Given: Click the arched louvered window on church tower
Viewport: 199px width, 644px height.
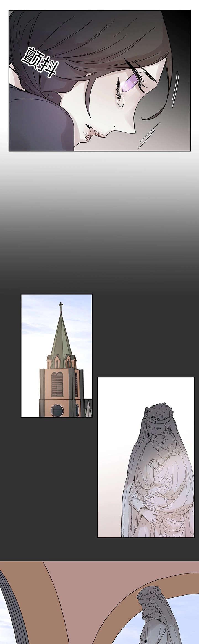Looking at the screenshot, I should point(57,384).
